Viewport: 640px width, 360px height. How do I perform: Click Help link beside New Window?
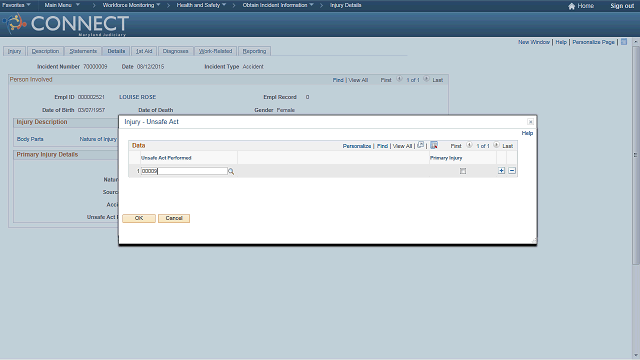561,42
